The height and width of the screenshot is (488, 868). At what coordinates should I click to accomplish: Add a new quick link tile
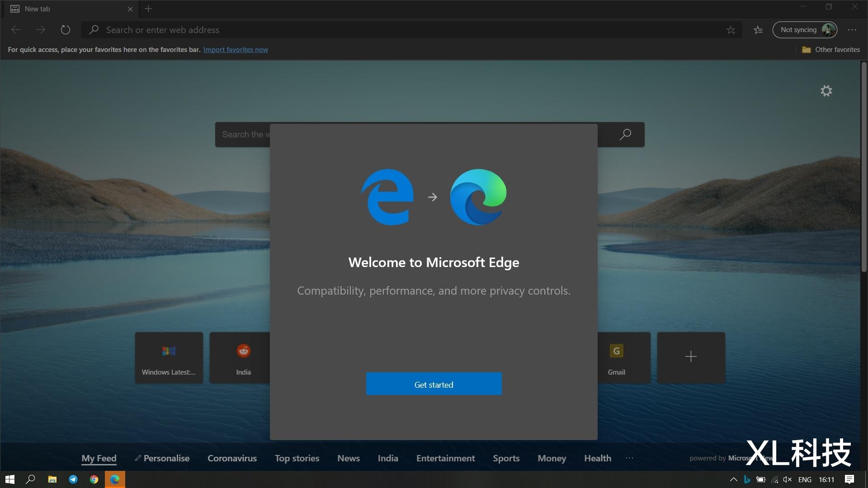tap(691, 357)
